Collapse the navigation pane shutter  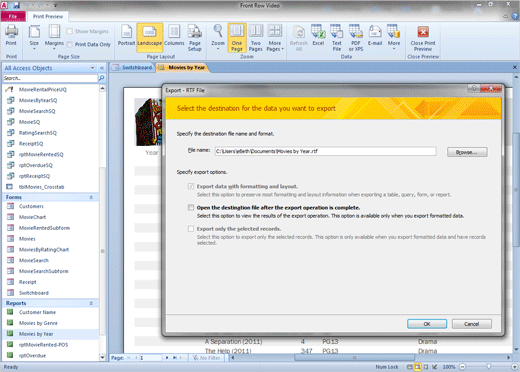[x=102, y=68]
